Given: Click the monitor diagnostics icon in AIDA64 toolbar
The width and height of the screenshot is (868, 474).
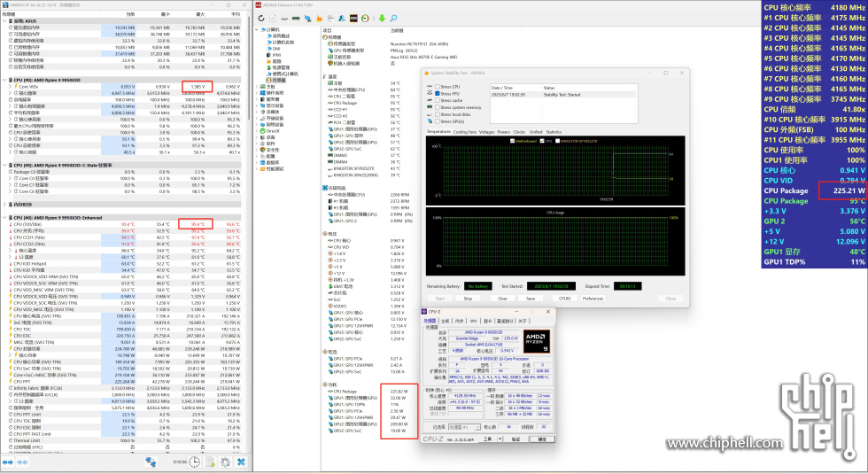Looking at the screenshot, I should click(x=308, y=19).
